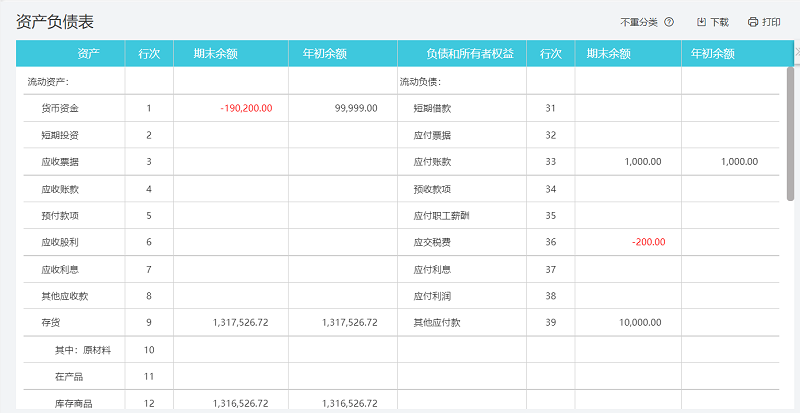The image size is (800, 413).
Task: Click the download icon
Action: point(702,22)
